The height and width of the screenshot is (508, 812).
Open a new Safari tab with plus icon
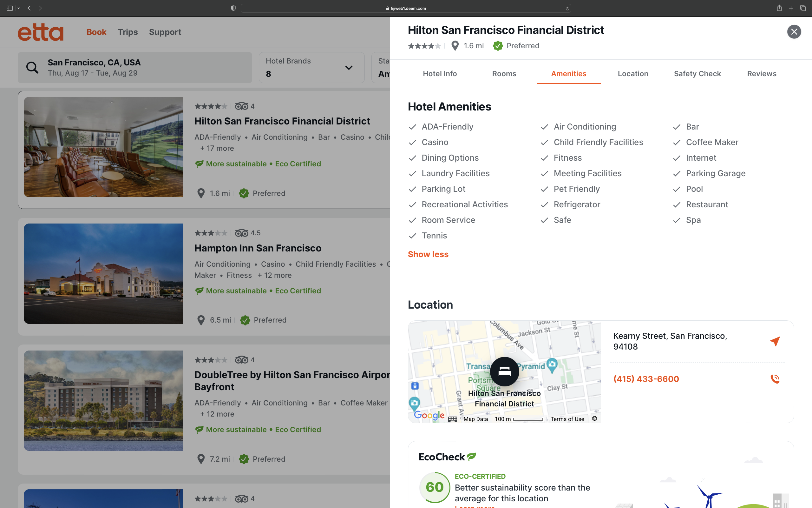(x=791, y=8)
